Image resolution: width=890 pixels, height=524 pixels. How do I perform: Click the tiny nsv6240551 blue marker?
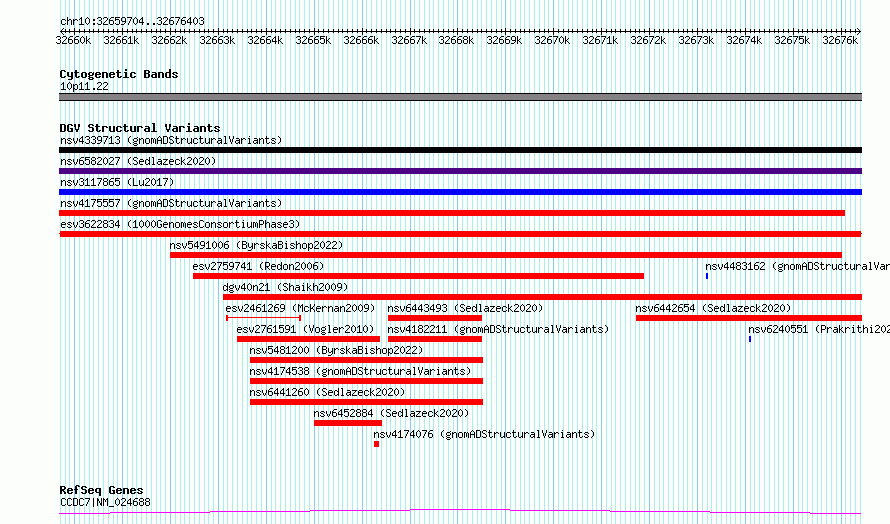click(x=750, y=339)
